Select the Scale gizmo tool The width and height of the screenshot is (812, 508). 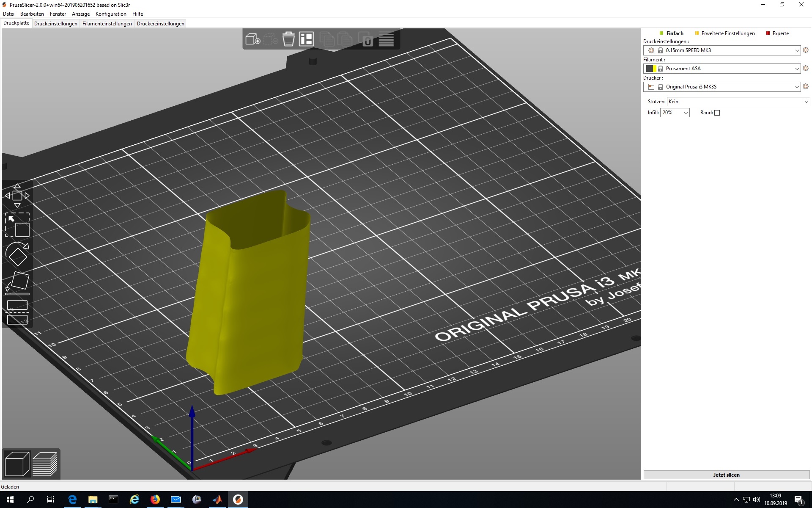point(17,225)
